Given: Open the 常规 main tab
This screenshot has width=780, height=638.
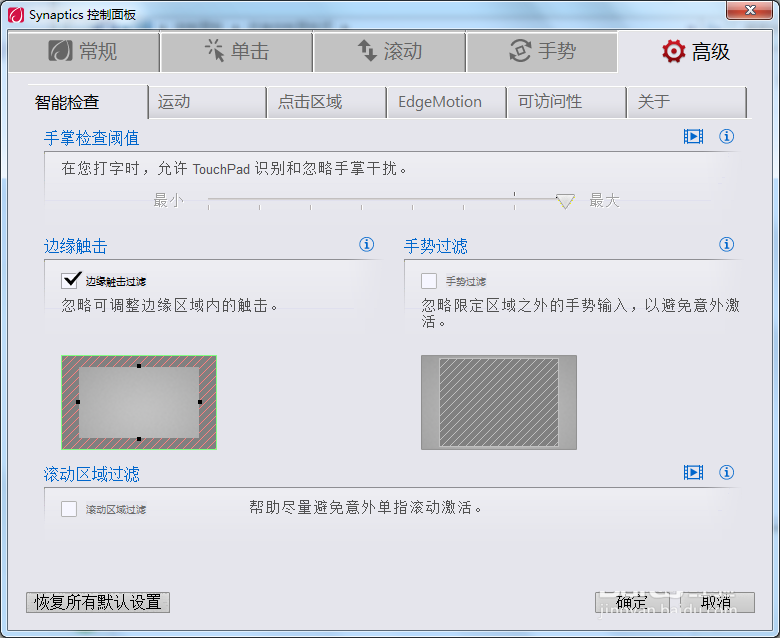Looking at the screenshot, I should (x=84, y=52).
